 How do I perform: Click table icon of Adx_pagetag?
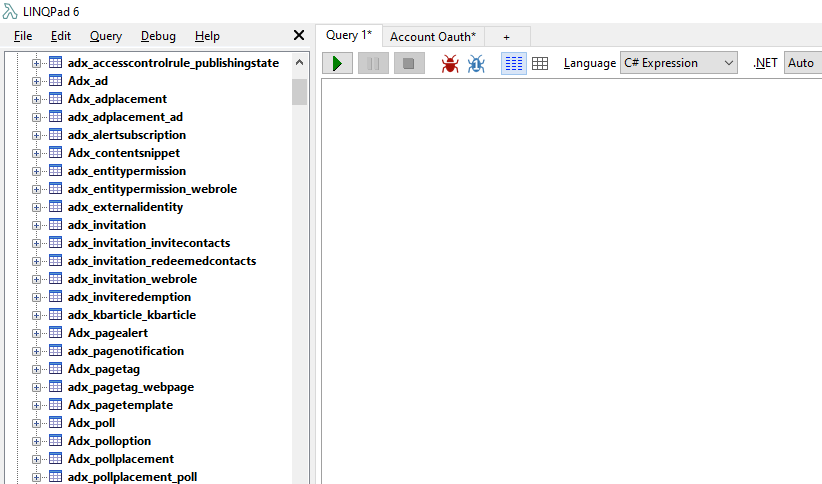click(x=56, y=369)
